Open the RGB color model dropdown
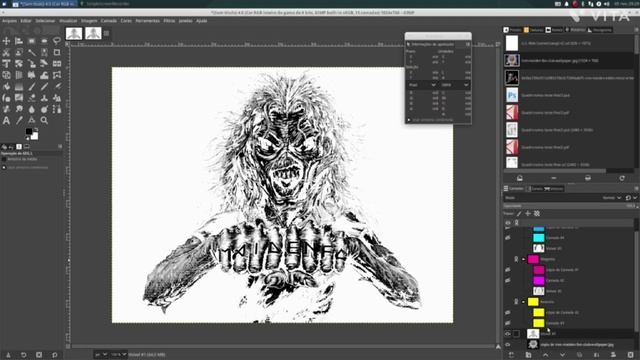The height and width of the screenshot is (360, 640). click(454, 85)
